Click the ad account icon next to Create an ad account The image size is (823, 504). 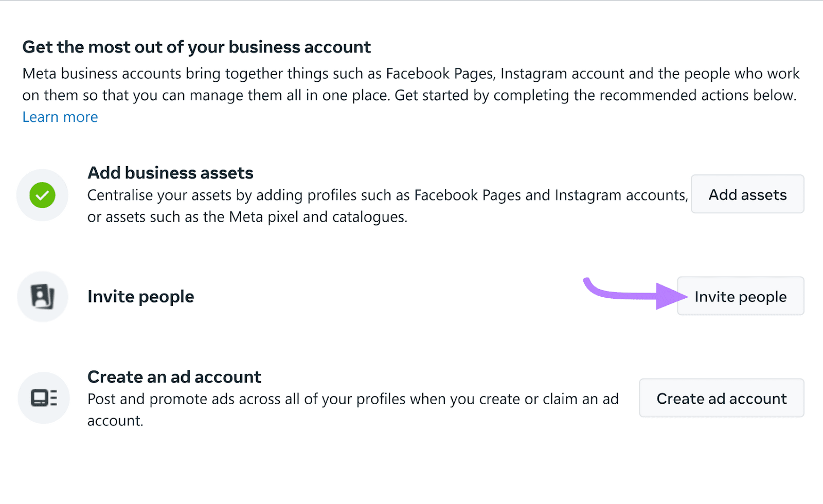click(x=43, y=398)
